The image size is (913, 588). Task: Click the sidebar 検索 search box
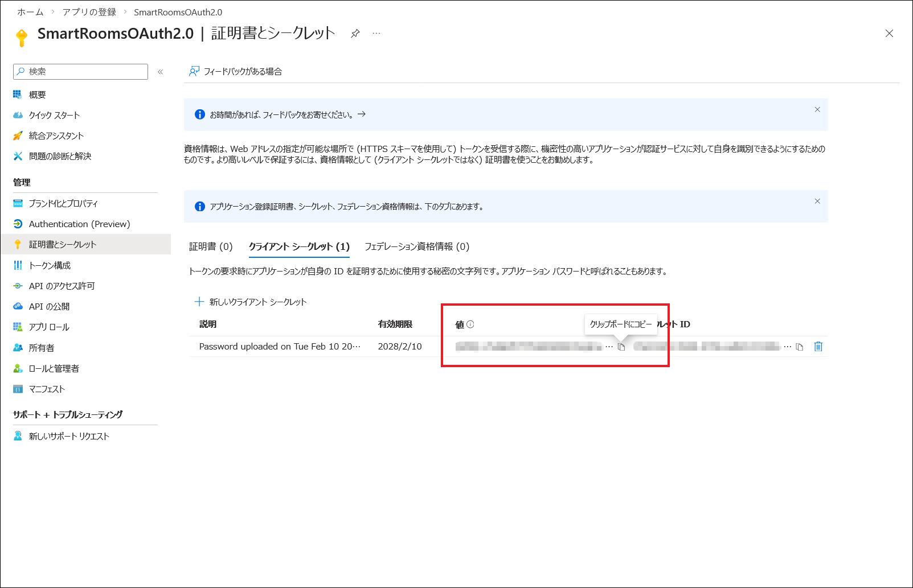point(81,72)
